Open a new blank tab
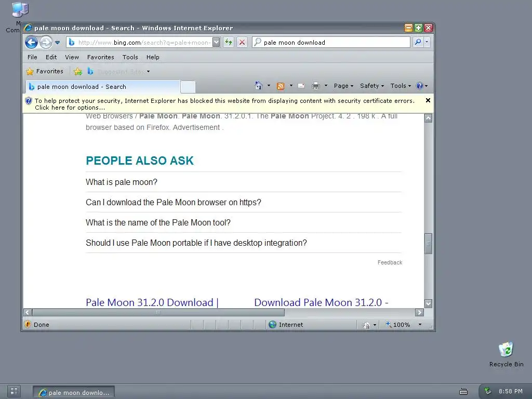 coord(188,87)
